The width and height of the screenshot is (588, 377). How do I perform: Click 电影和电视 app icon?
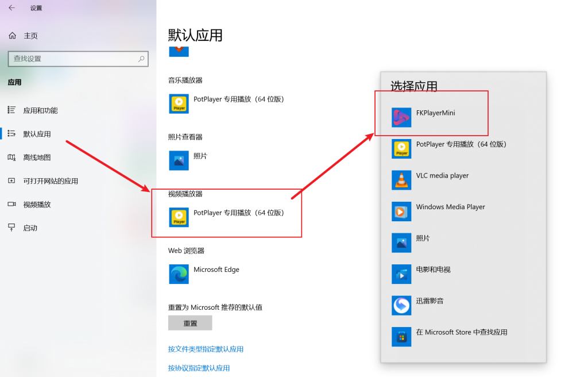coord(401,274)
